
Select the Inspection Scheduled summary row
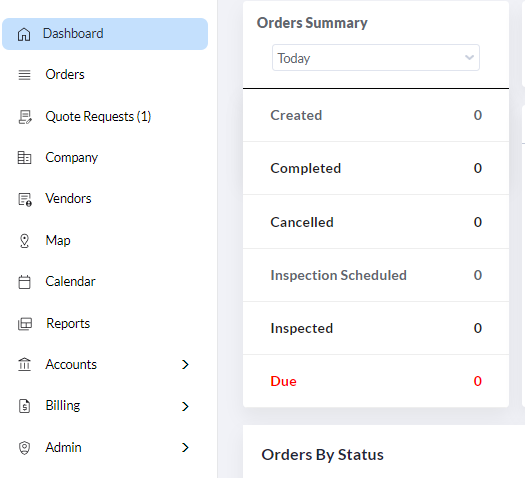tap(376, 275)
